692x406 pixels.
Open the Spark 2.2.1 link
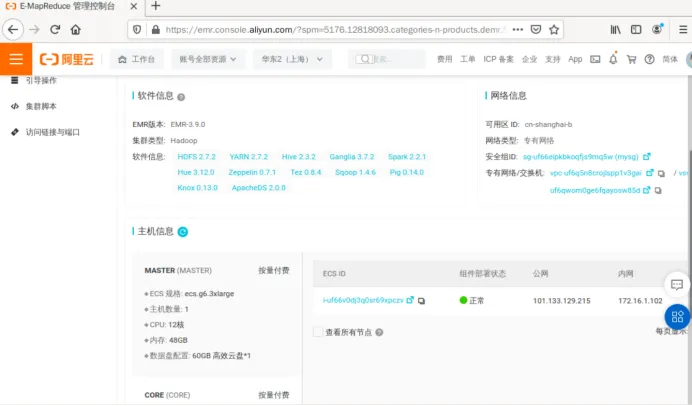coord(407,157)
